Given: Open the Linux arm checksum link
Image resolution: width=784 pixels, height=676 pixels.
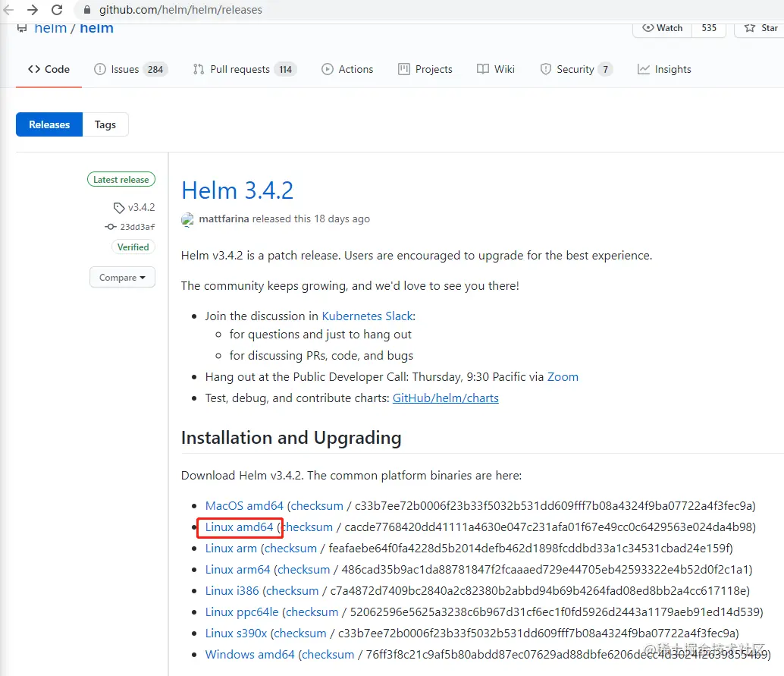Looking at the screenshot, I should (x=290, y=549).
